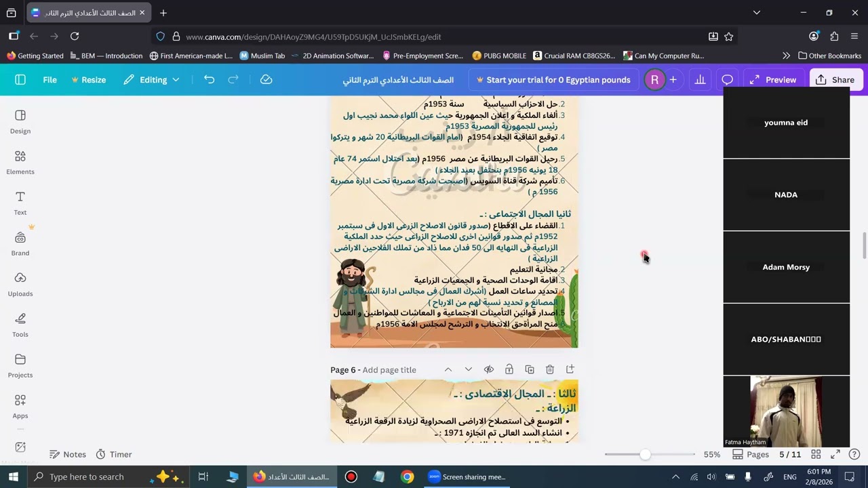Click the Preview button

773,80
